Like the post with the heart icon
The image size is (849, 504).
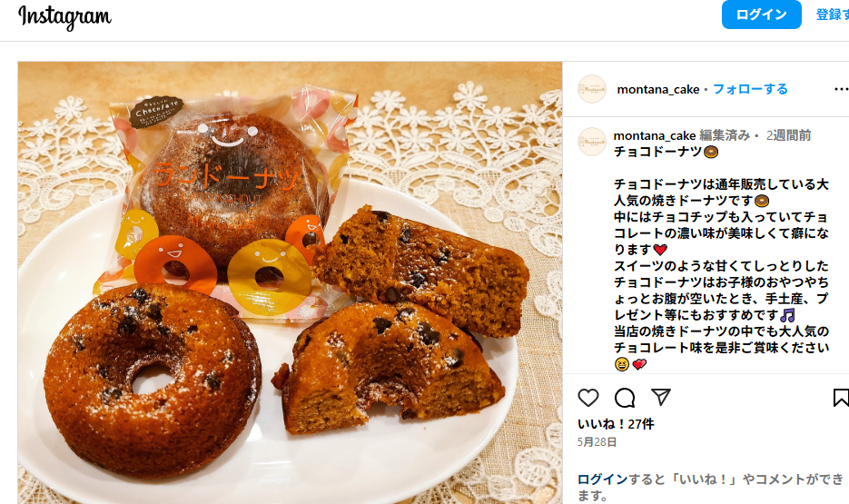[x=588, y=398]
